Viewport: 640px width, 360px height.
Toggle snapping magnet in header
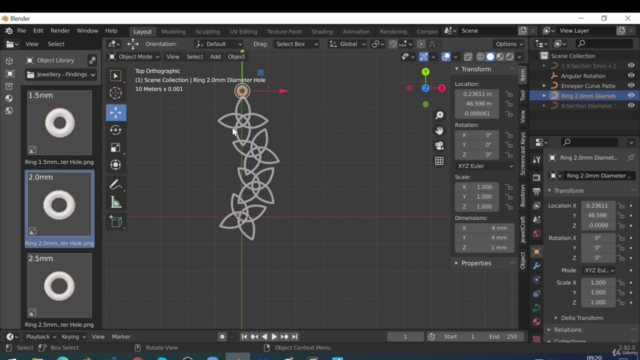[393, 44]
